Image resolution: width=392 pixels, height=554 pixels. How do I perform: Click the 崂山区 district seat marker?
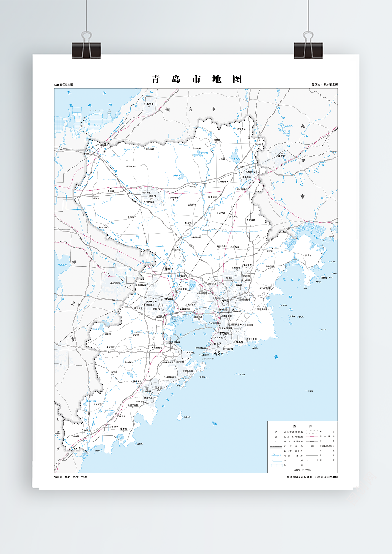tap(234, 342)
